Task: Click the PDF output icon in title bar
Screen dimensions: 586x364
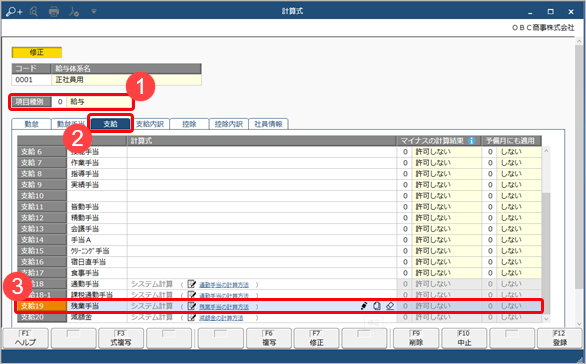Action: pos(74,12)
